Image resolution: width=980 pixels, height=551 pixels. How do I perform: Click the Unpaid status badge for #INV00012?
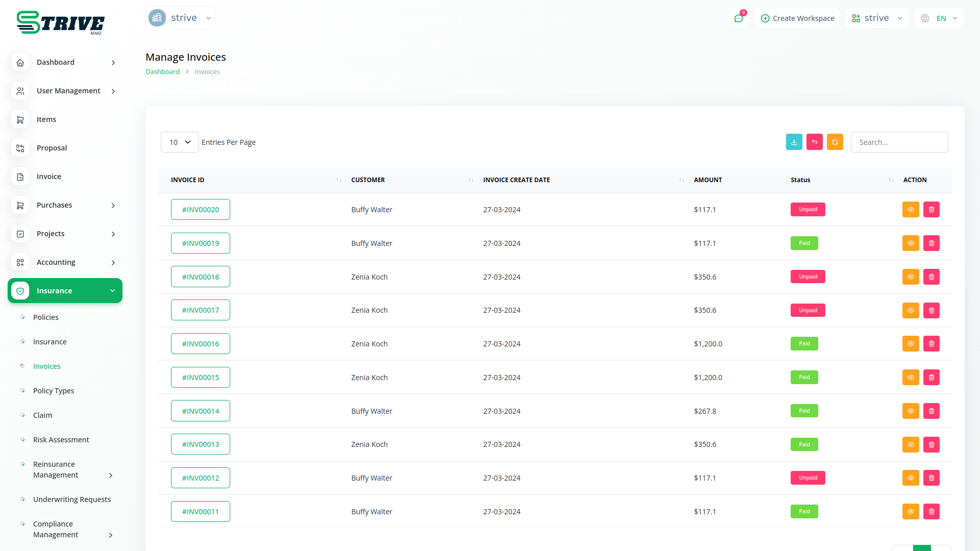click(807, 478)
